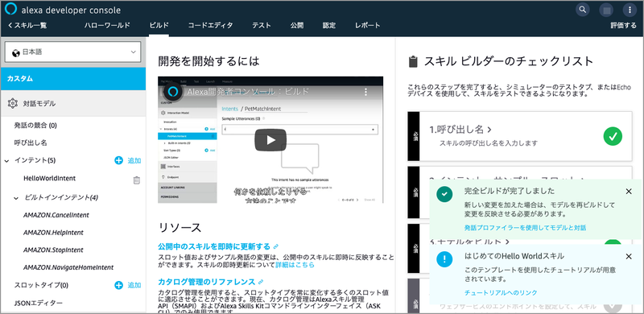
Task: Click the video title Alexa開発者コンソール：ビルド
Action: click(248, 92)
